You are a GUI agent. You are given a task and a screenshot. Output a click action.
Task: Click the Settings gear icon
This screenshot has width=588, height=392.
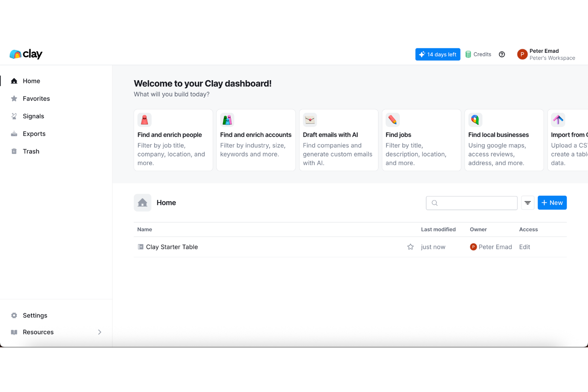(x=14, y=315)
